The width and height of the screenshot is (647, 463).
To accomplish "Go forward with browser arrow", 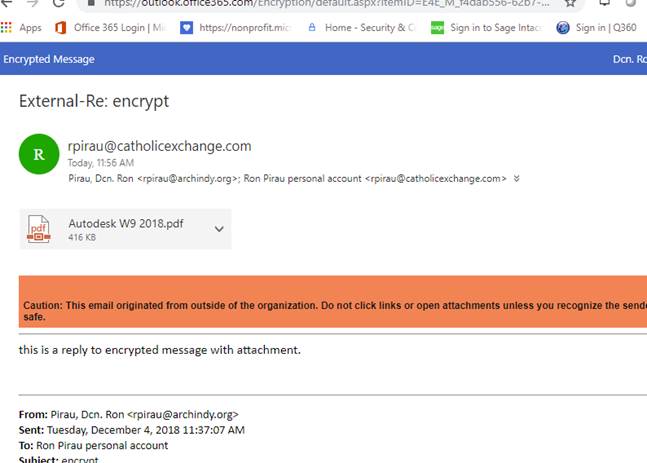I will click(32, 3).
